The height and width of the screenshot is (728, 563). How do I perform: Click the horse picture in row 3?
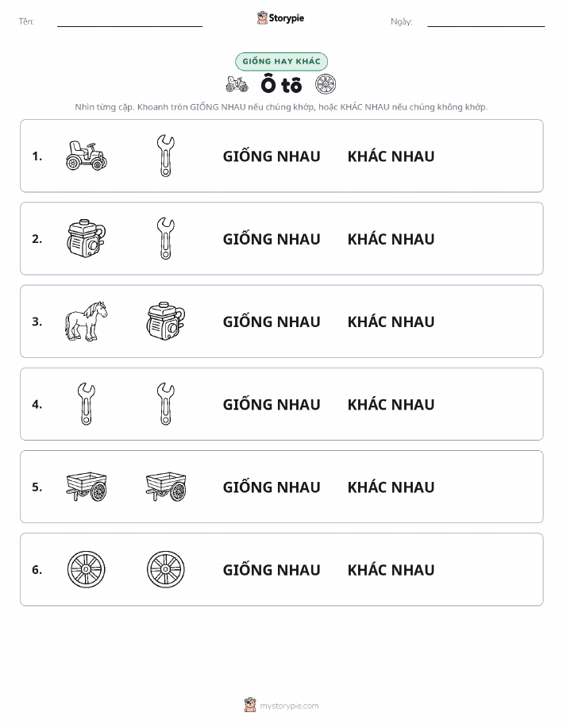86,322
